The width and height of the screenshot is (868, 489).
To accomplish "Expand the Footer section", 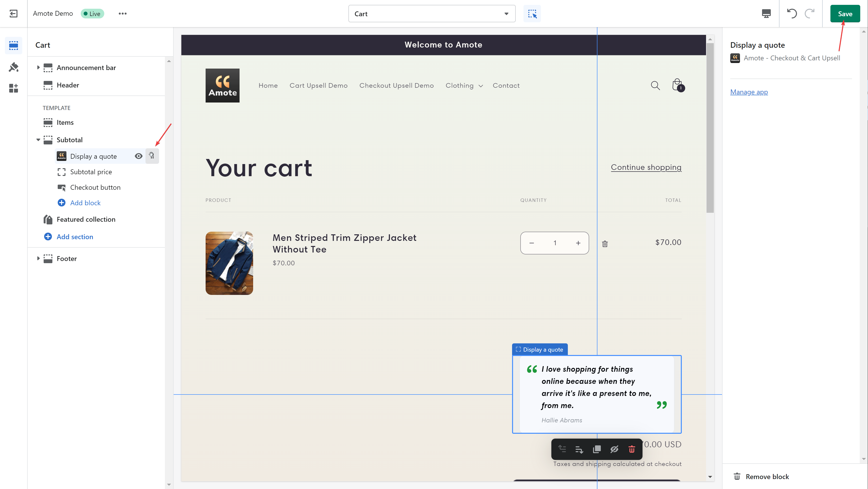I will click(38, 259).
